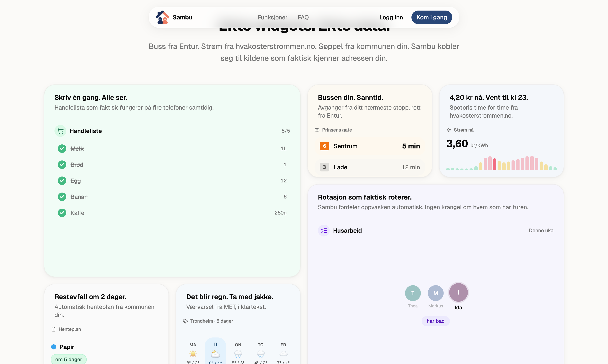Click Logg inn link
This screenshot has height=364, width=608.
tap(391, 17)
